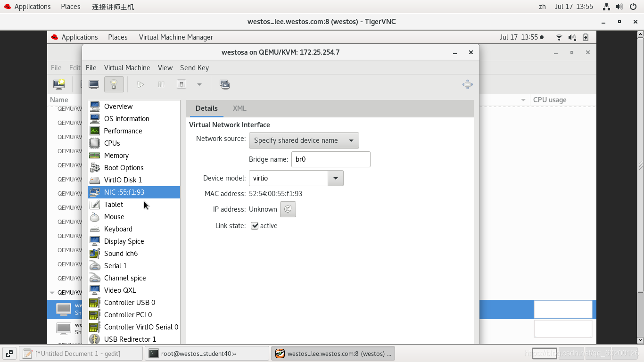Click host network status icon
This screenshot has width=644, height=362.
(x=606, y=7)
